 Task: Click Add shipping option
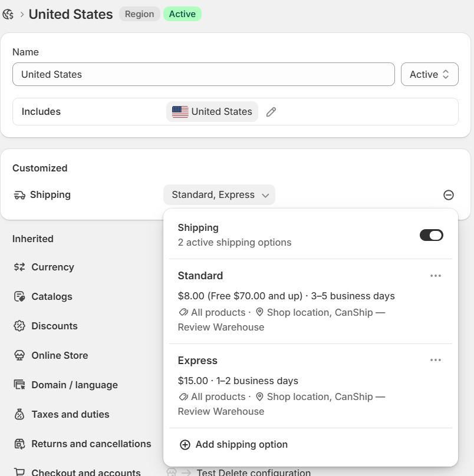[233, 445]
